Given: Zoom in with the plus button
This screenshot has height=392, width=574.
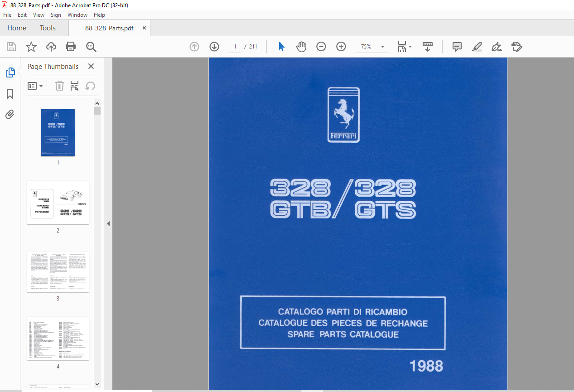Looking at the screenshot, I should pos(341,47).
